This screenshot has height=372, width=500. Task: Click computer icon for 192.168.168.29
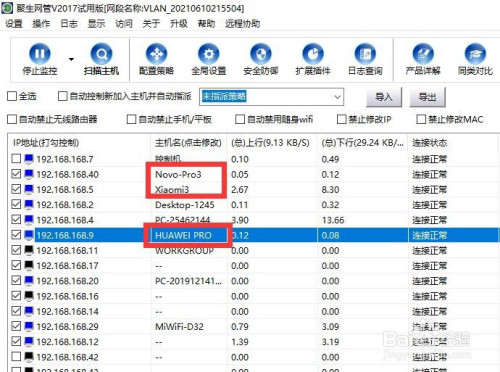pyautogui.click(x=29, y=326)
